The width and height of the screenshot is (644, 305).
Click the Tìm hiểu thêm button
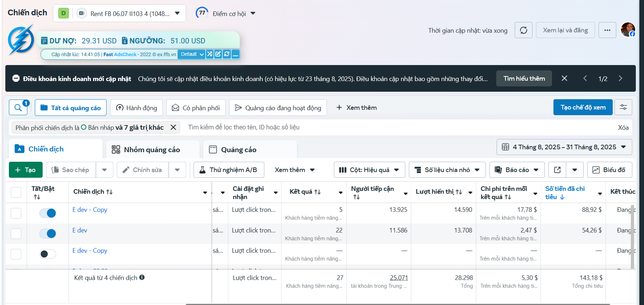coord(524,78)
